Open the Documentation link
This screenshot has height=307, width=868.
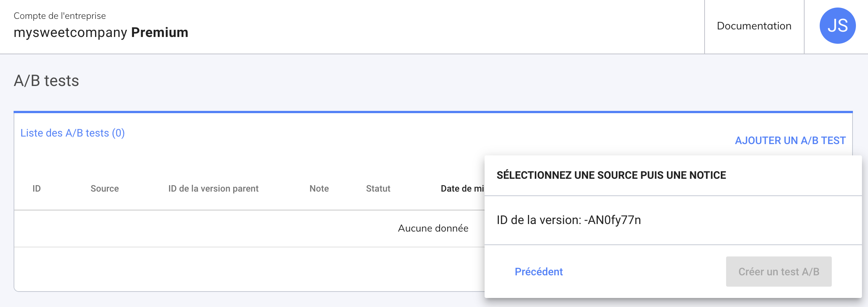tap(754, 26)
